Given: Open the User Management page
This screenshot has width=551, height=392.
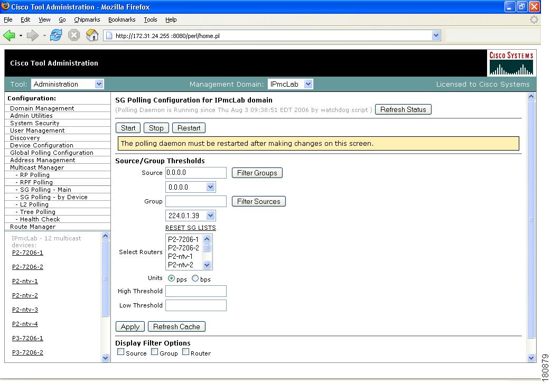Looking at the screenshot, I should pyautogui.click(x=38, y=130).
